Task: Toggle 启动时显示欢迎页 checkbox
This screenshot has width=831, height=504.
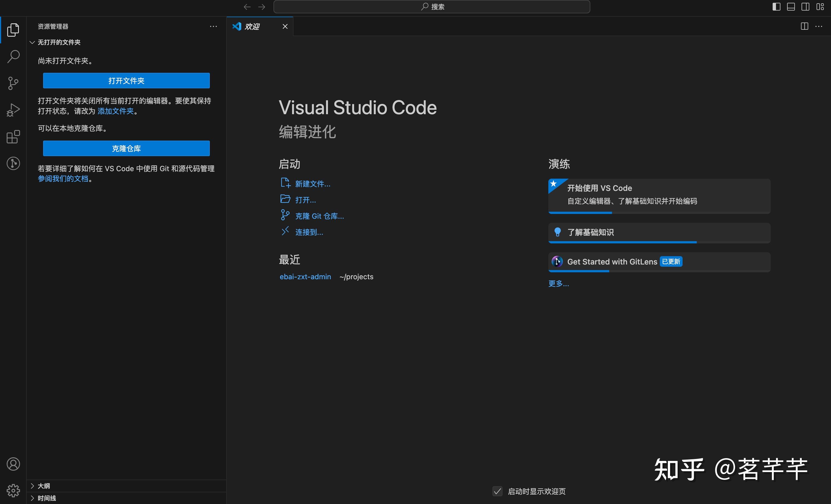Action: [x=497, y=491]
